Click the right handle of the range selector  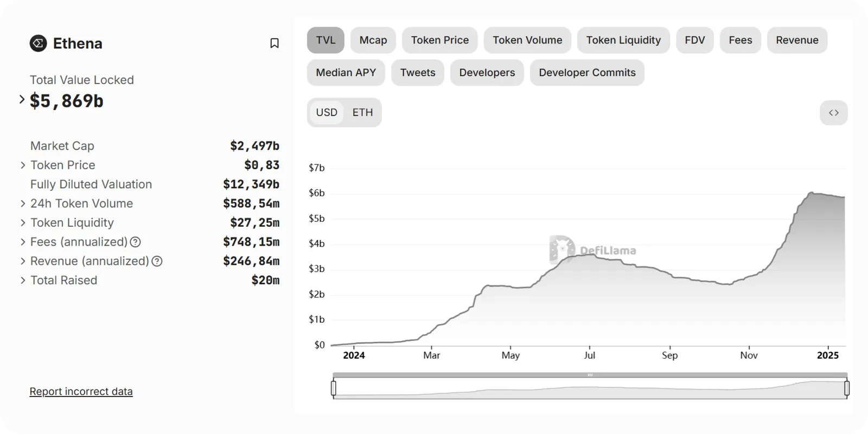(x=847, y=388)
